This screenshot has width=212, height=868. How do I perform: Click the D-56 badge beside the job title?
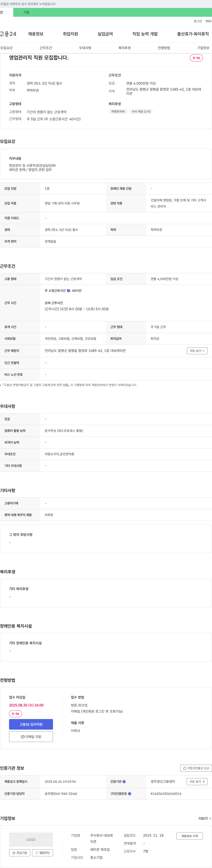coord(196,58)
